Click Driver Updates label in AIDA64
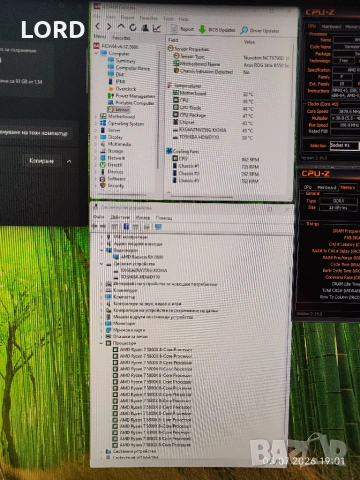360x480 pixels. click(x=265, y=31)
